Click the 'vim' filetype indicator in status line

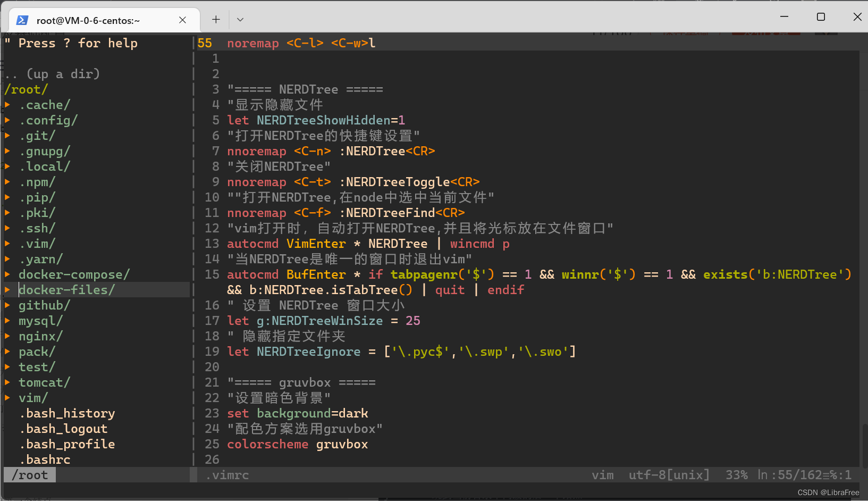[603, 475]
